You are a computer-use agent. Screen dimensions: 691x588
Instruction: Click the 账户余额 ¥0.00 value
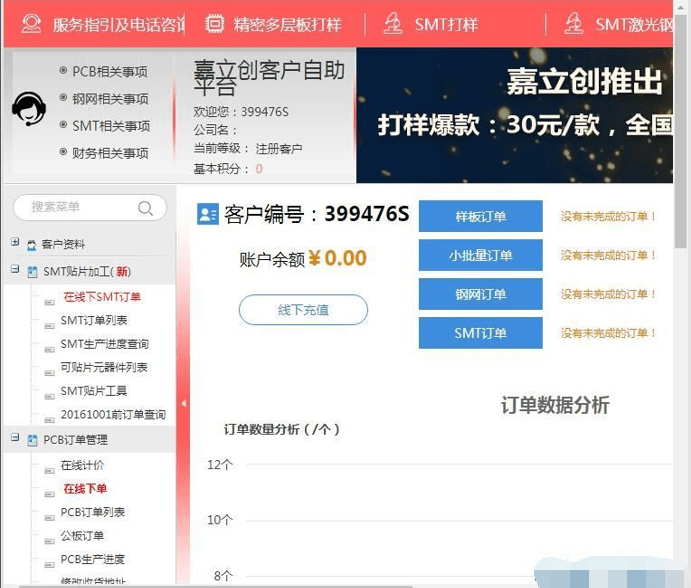point(337,258)
